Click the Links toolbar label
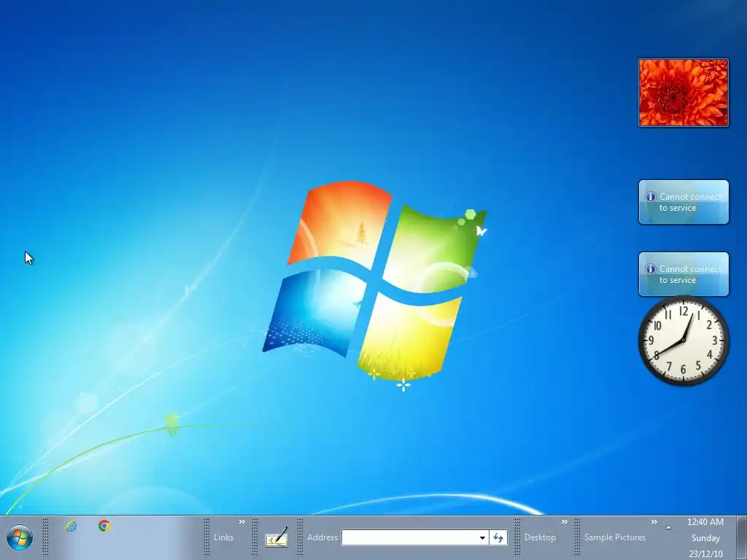The image size is (747, 560). point(223,537)
